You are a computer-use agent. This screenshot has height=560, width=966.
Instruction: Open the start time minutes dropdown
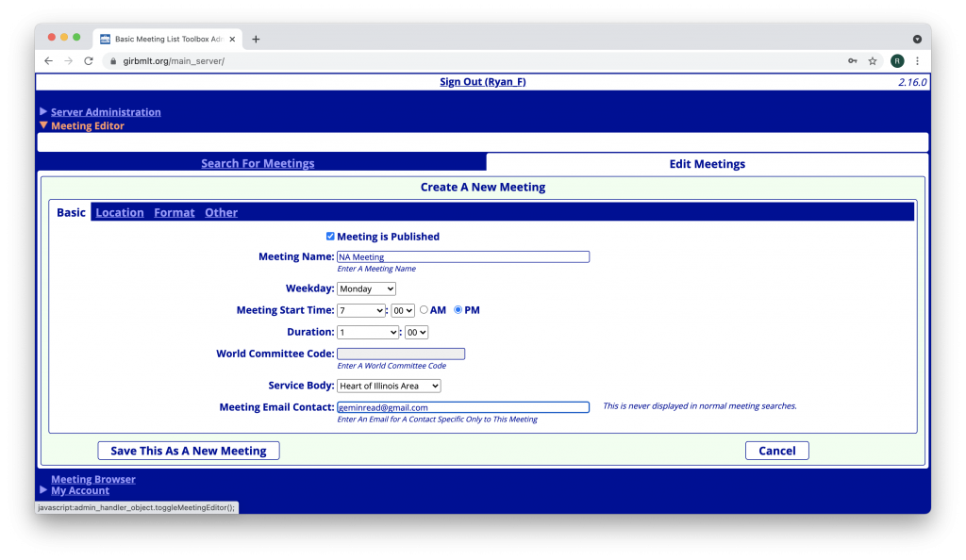click(403, 311)
